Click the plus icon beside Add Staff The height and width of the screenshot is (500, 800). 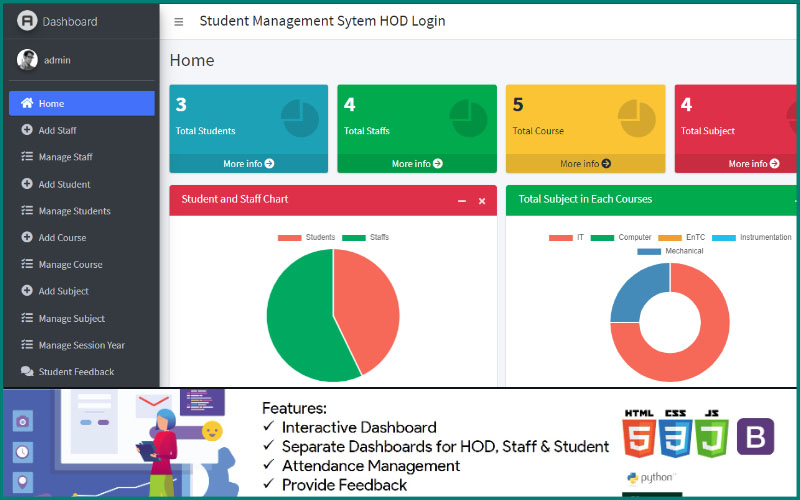(x=27, y=130)
